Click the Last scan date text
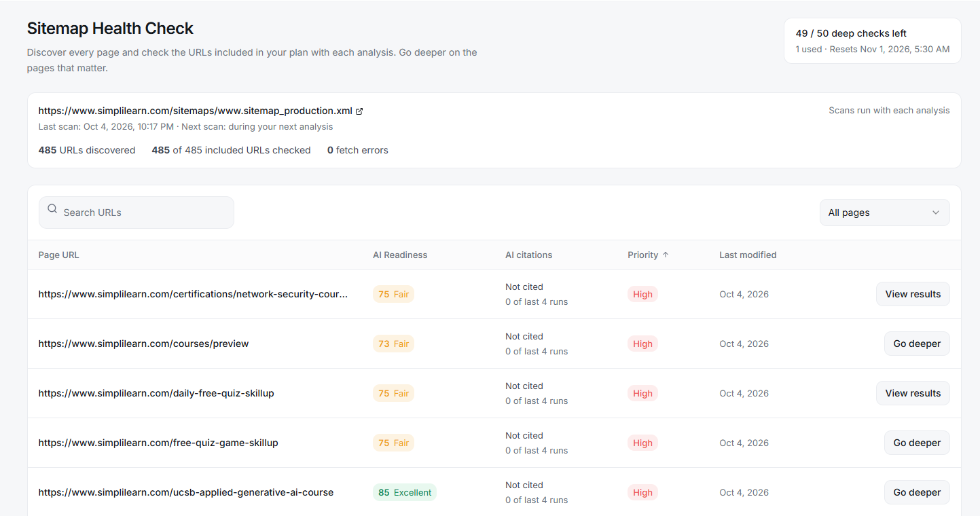 [105, 127]
